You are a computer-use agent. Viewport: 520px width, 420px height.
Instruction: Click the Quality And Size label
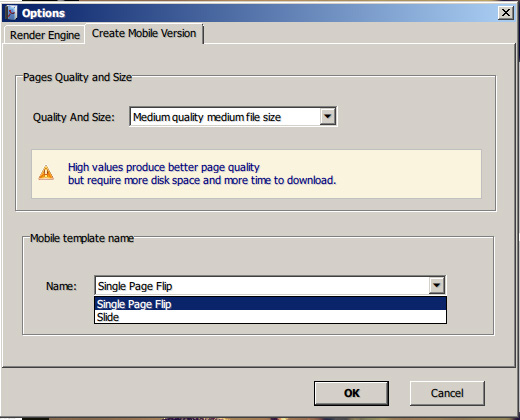[74, 117]
